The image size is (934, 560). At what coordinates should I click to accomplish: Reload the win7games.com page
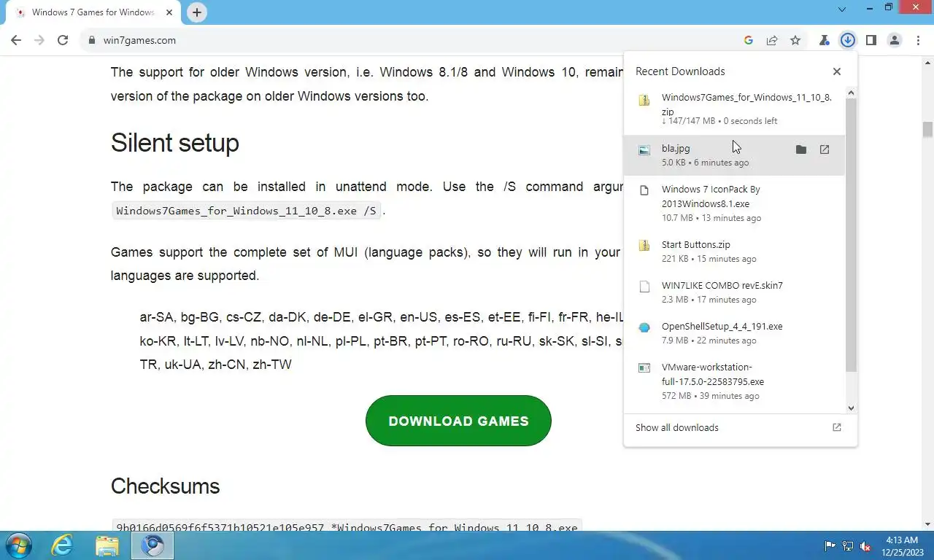[63, 40]
